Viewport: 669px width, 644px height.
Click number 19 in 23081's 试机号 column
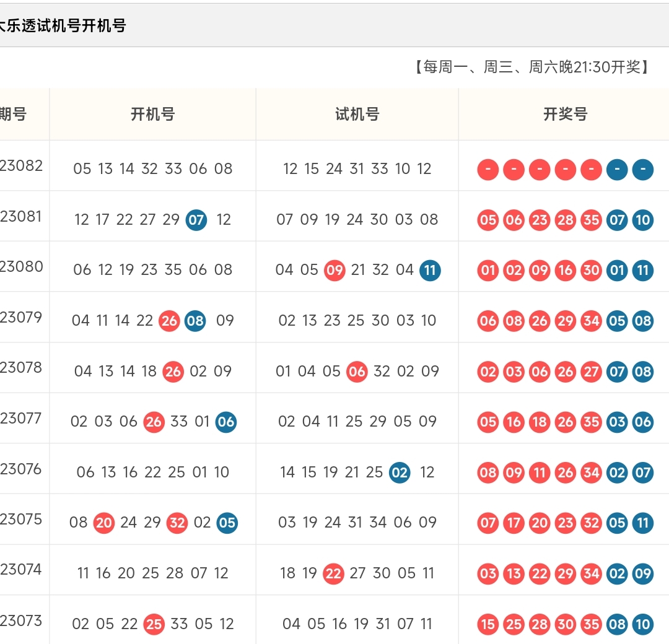point(332,220)
